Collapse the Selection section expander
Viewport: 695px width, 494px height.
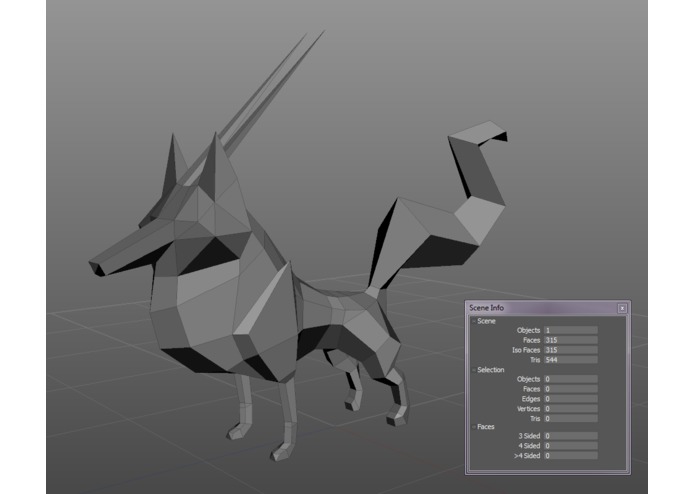(473, 370)
